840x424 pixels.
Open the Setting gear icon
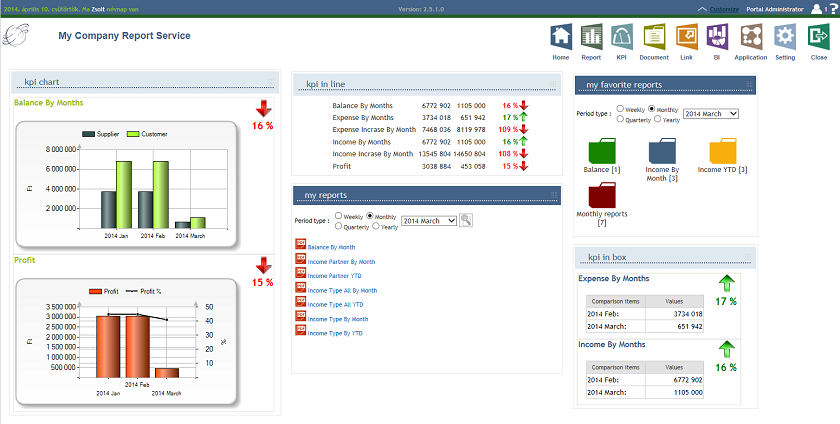point(785,37)
